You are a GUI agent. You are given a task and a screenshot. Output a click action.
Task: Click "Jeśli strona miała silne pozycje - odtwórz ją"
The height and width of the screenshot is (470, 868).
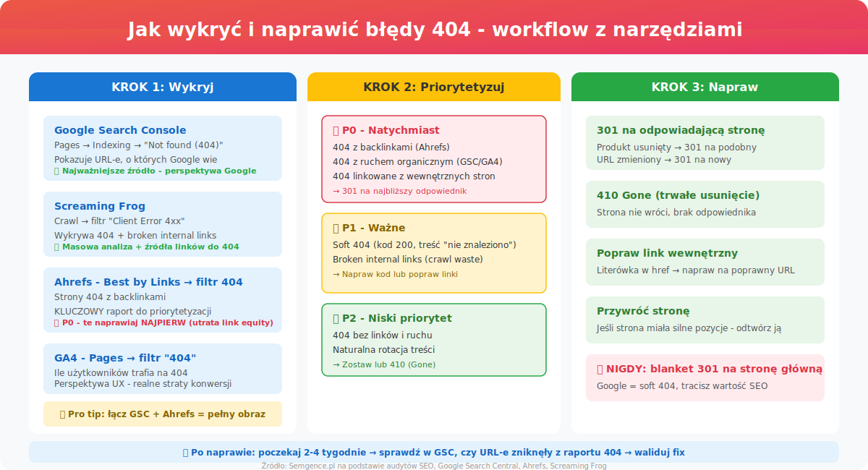pyautogui.click(x=689, y=328)
